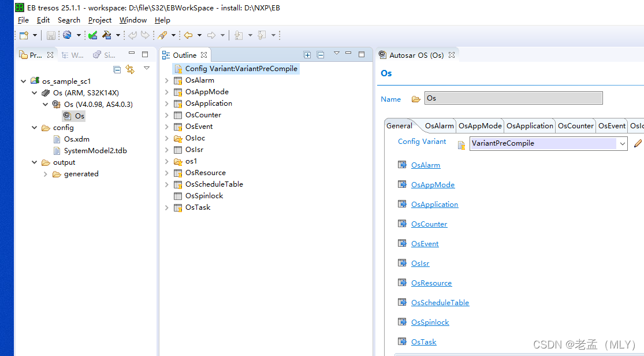Select the OsApplication editor tab
Screen dimensions: 644x356
(530, 126)
